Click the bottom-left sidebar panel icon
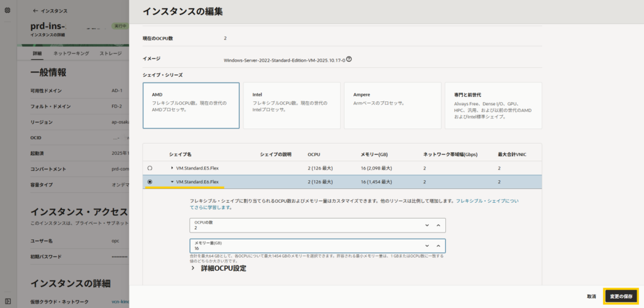 pyautogui.click(x=8, y=302)
